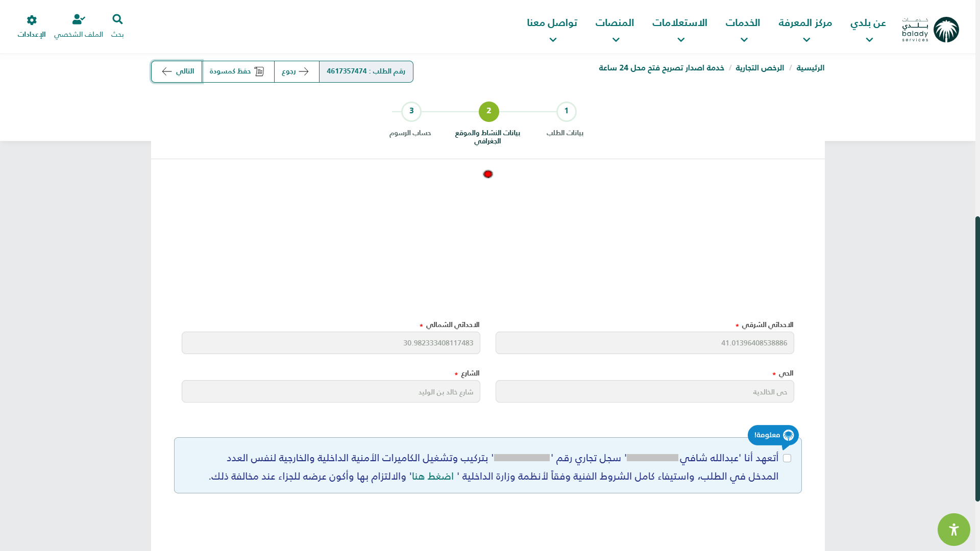Open the المنصات menu
Screen dimensions: 980x551
pyautogui.click(x=615, y=23)
